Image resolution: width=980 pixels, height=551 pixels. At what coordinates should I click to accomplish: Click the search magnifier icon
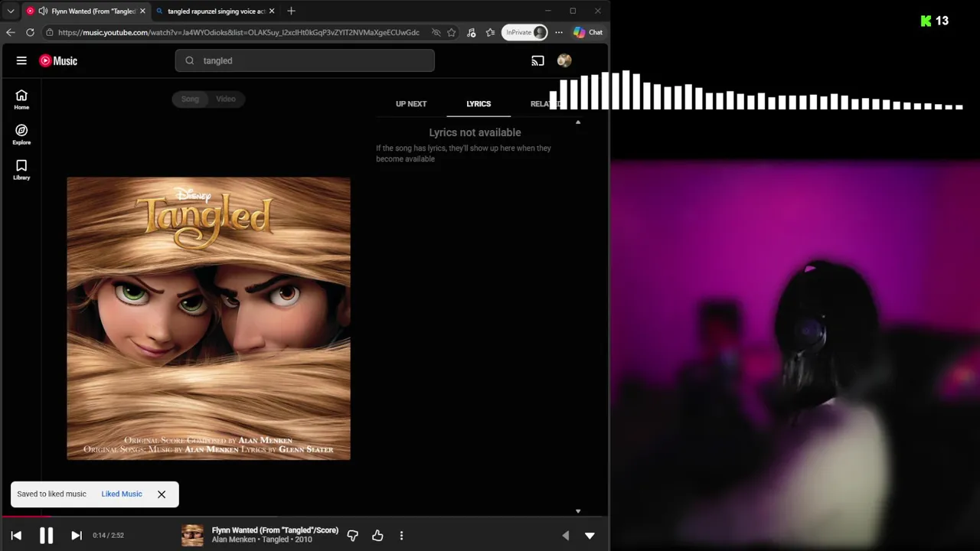pos(190,60)
